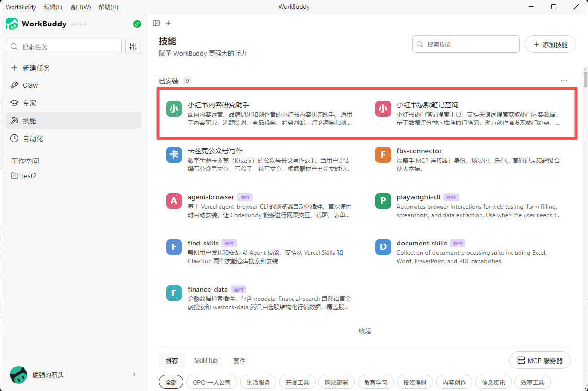Collapse installed skills via 收起
This screenshot has width=588, height=391.
(365, 331)
